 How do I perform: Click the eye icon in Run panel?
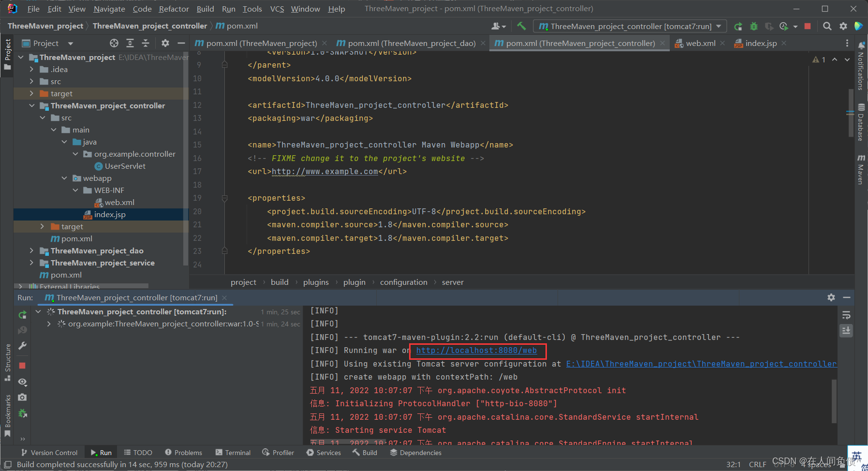22,382
